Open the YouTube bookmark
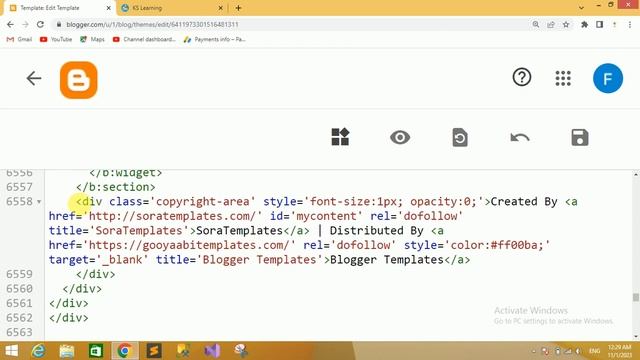The width and height of the screenshot is (640, 360). 56,39
